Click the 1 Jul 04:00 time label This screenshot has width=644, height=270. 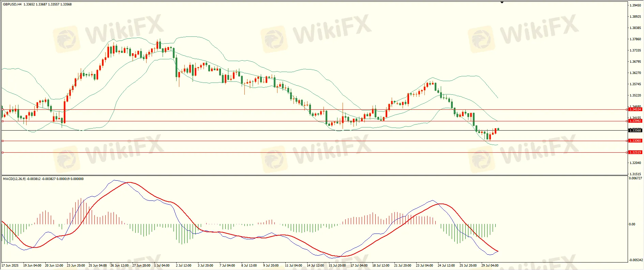[162, 266]
